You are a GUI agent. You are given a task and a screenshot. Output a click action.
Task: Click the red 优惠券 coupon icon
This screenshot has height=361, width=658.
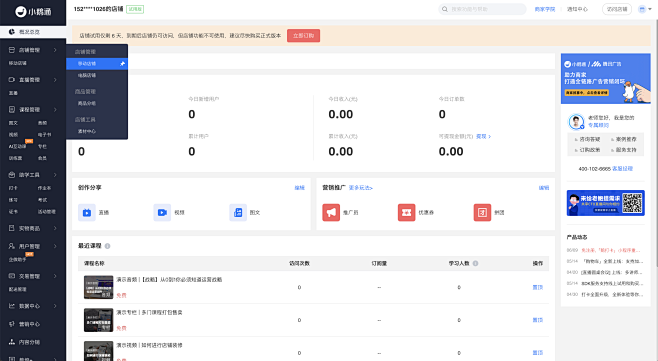[407, 212]
